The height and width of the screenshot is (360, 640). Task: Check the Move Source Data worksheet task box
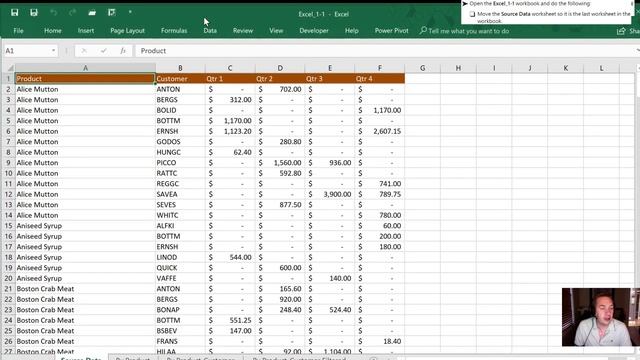point(472,14)
